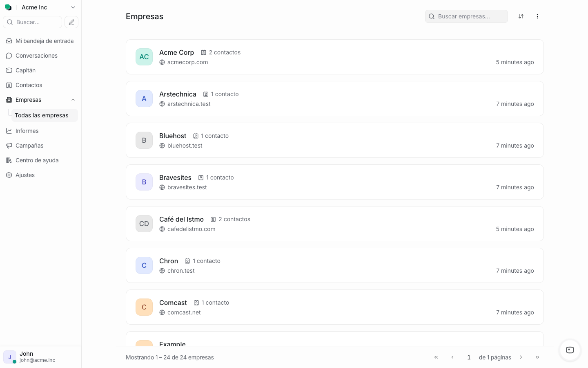Click the contact icon beside Arstechnica's 1 contacto

coord(206,94)
